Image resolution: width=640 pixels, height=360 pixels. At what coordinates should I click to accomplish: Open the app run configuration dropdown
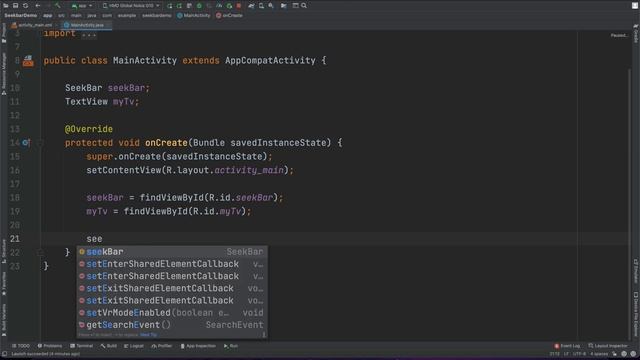(x=82, y=6)
